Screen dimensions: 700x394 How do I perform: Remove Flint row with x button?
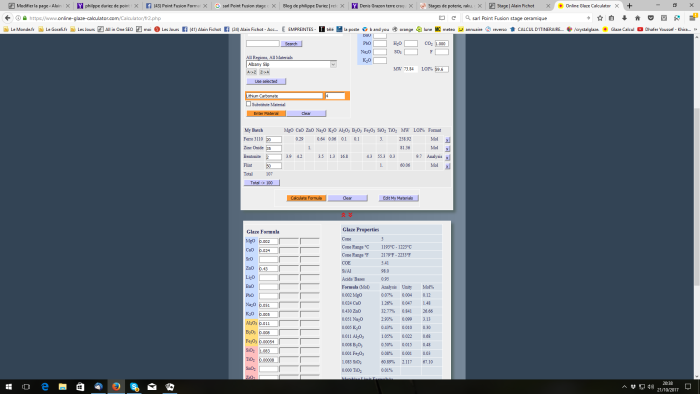click(x=447, y=166)
